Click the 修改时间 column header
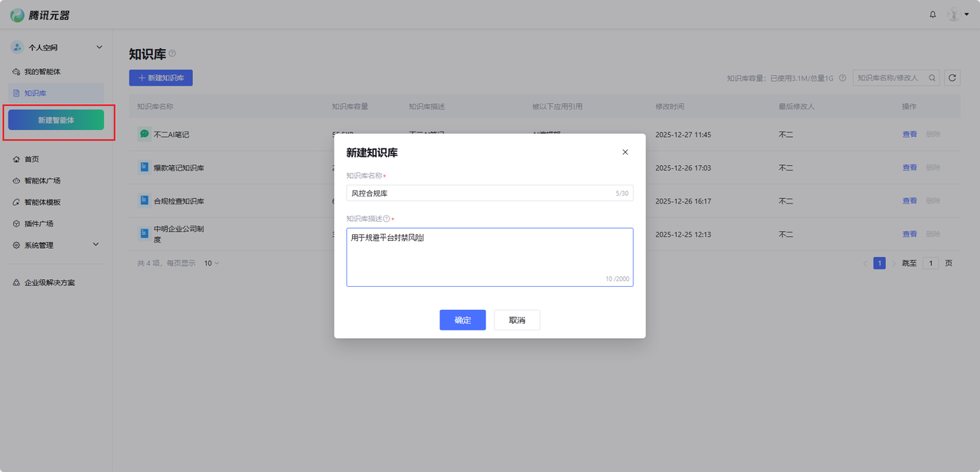Screen dimensions: 980x472 coord(670,106)
